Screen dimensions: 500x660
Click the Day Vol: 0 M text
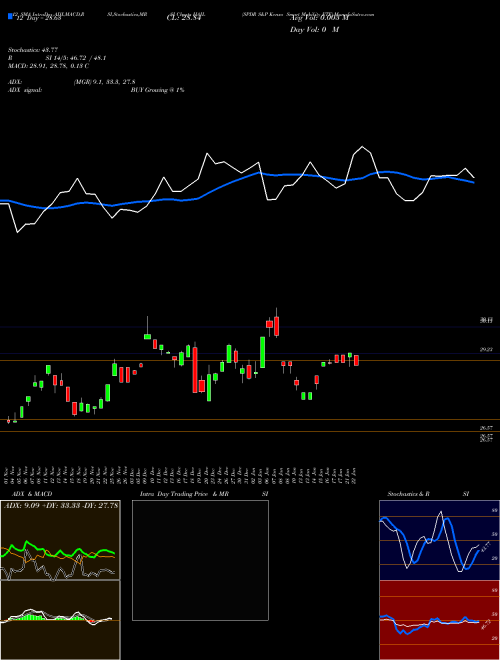[314, 30]
